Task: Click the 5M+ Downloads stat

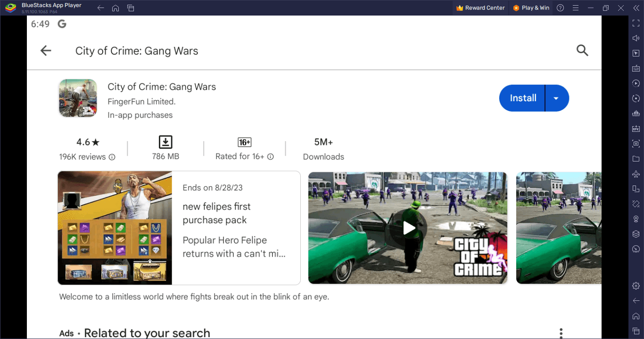Action: point(323,149)
